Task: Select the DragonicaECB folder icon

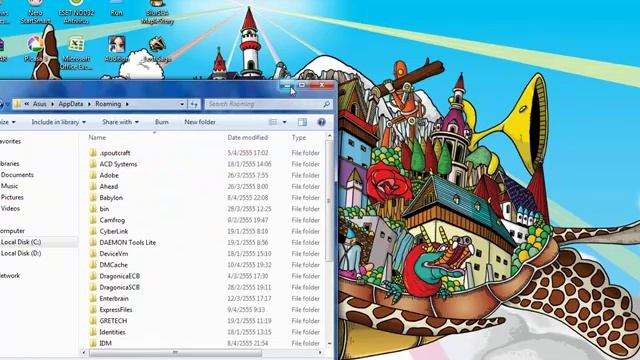Action: [x=93, y=276]
